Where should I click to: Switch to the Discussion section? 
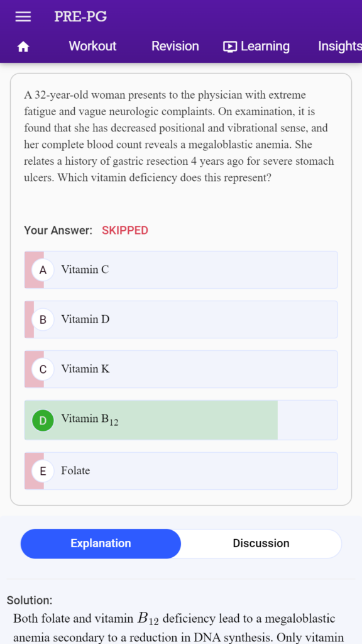[261, 543]
